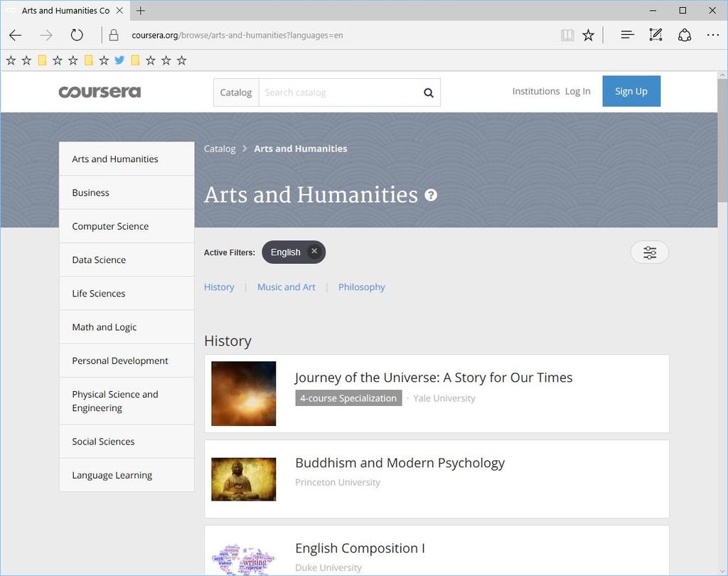Click 'English Composition I' title

[x=360, y=548]
